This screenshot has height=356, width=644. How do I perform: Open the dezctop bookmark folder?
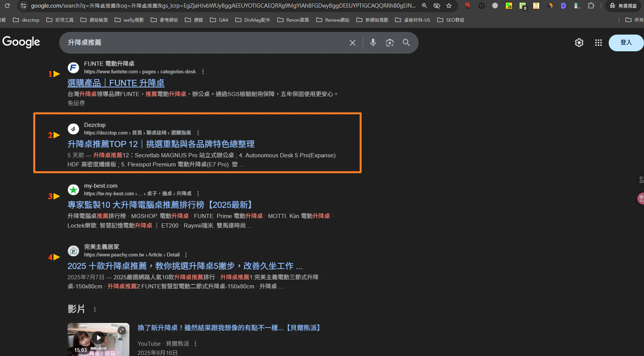coord(26,20)
